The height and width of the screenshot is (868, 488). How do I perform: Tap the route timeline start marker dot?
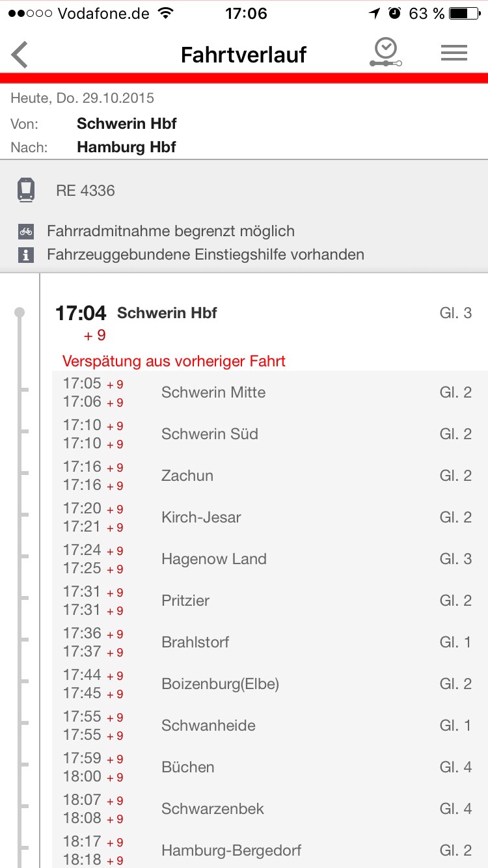[20, 313]
